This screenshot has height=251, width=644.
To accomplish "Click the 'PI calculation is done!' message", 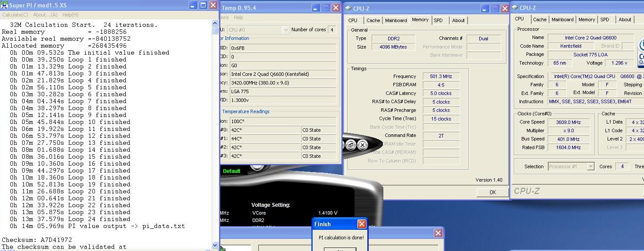I will coord(341,238).
